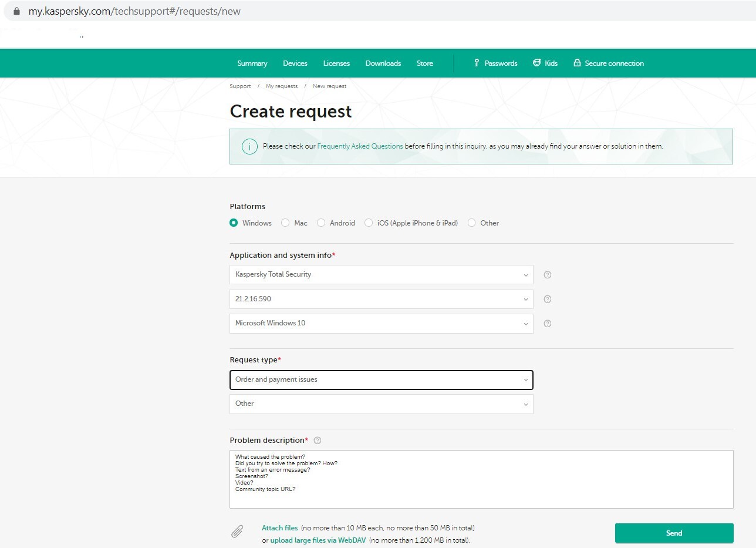Click the paperclip attachment icon
Image resolution: width=756 pixels, height=548 pixels.
coord(237,532)
